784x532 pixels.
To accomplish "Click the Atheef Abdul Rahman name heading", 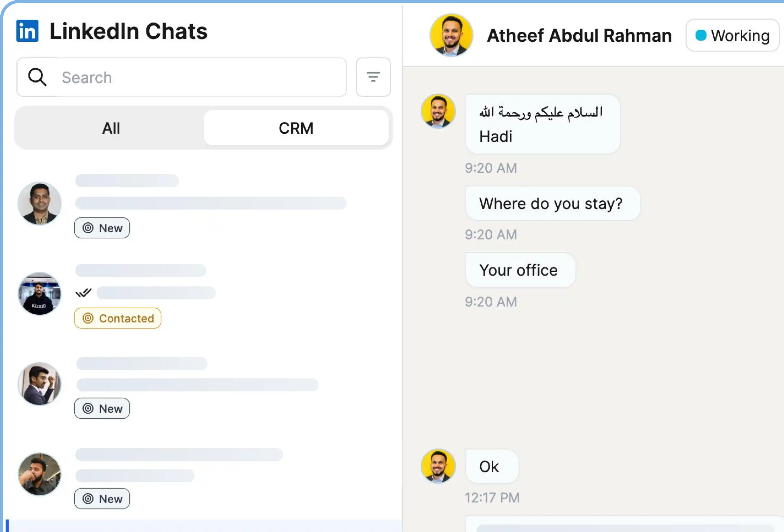I will point(579,35).
